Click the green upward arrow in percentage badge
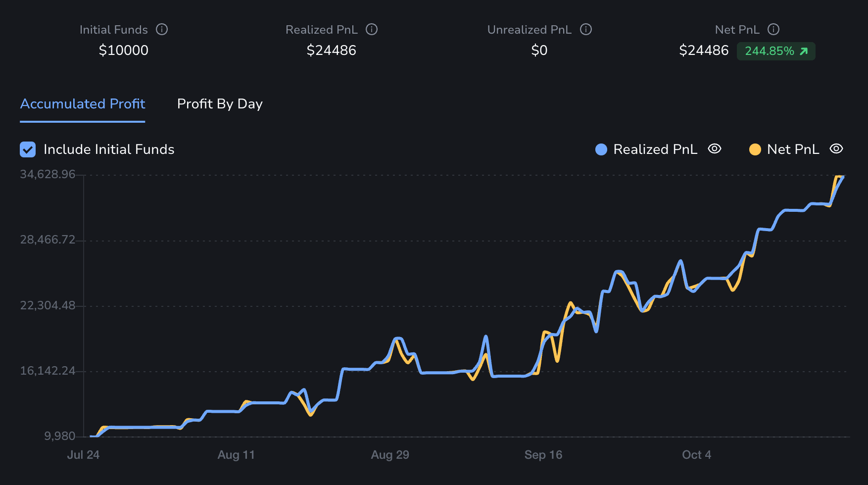Viewport: 868px width, 485px height. (x=803, y=51)
